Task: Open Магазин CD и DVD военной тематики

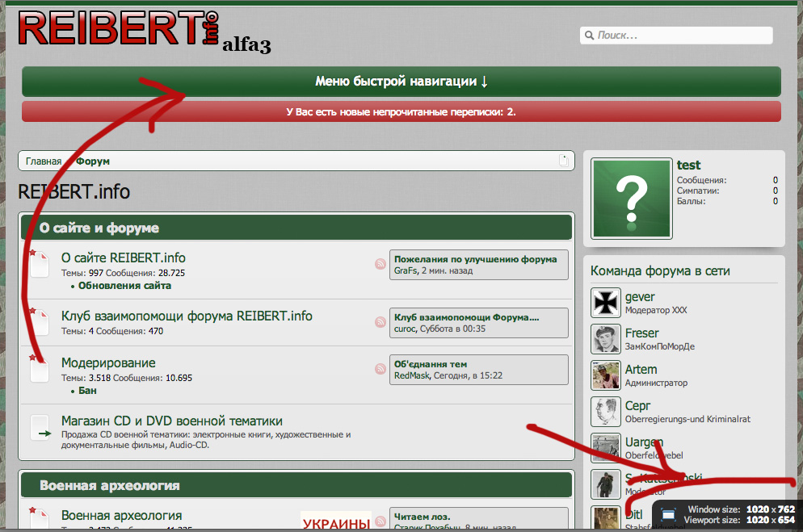Action: (172, 421)
